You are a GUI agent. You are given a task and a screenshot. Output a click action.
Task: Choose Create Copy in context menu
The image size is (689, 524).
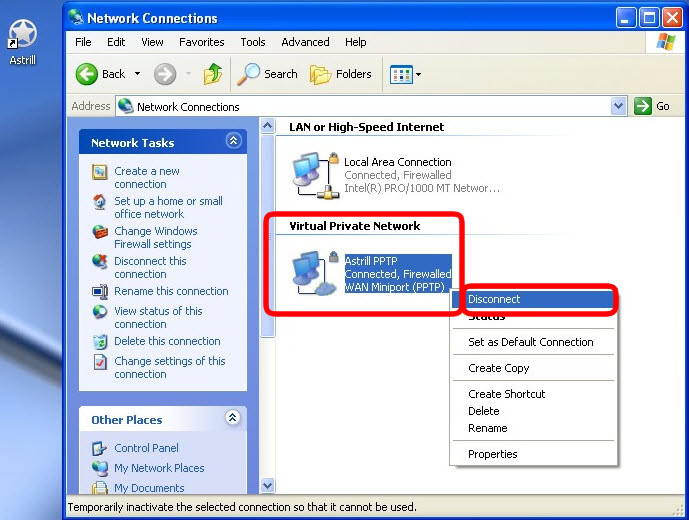[x=533, y=368]
